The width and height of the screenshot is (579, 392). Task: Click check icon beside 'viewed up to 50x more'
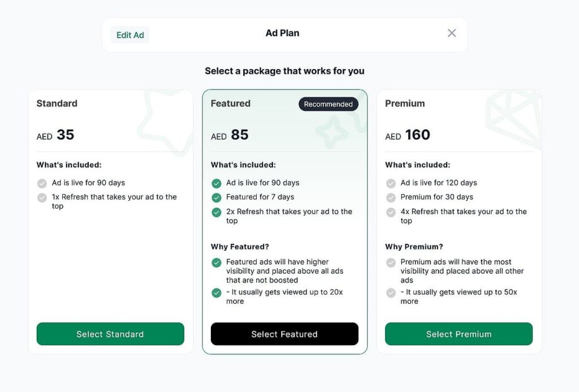tap(391, 293)
